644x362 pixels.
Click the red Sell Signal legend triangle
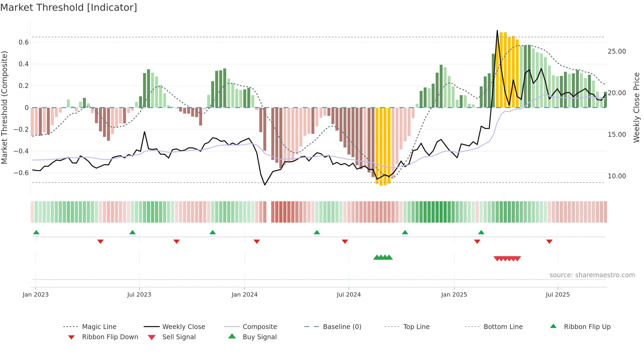(x=152, y=337)
